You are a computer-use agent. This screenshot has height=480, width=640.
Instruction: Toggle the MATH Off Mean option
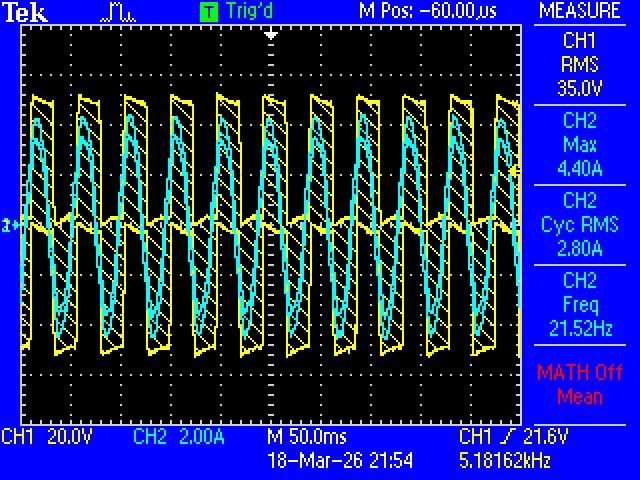click(x=579, y=384)
